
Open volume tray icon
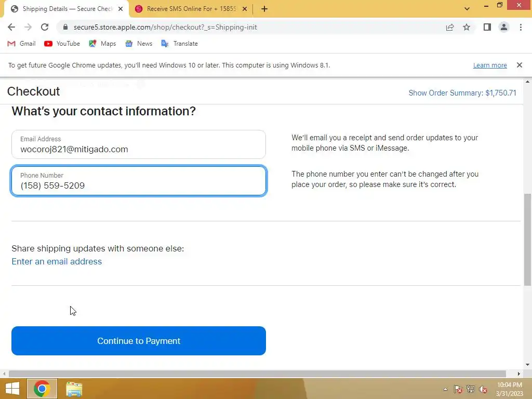click(x=483, y=389)
